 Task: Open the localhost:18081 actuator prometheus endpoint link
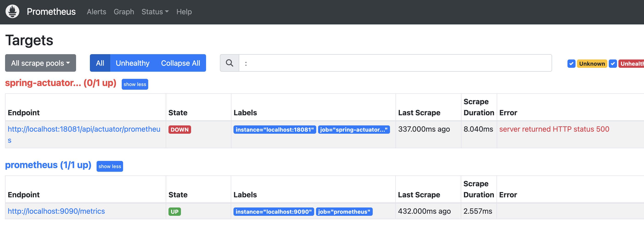(x=84, y=134)
